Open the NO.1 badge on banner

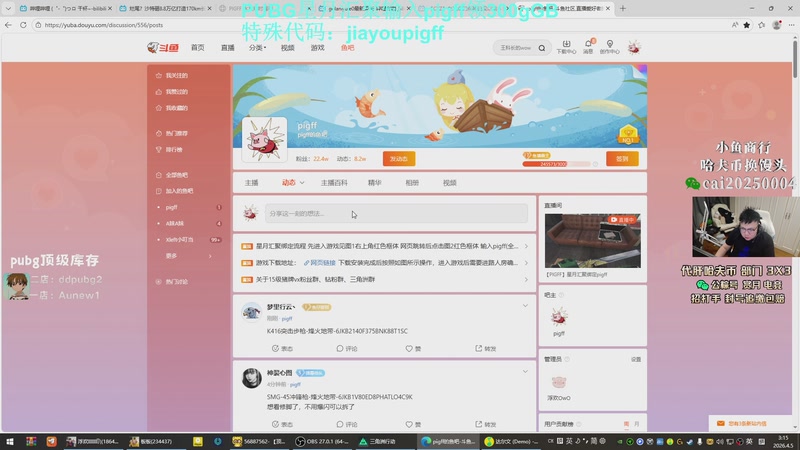click(628, 135)
